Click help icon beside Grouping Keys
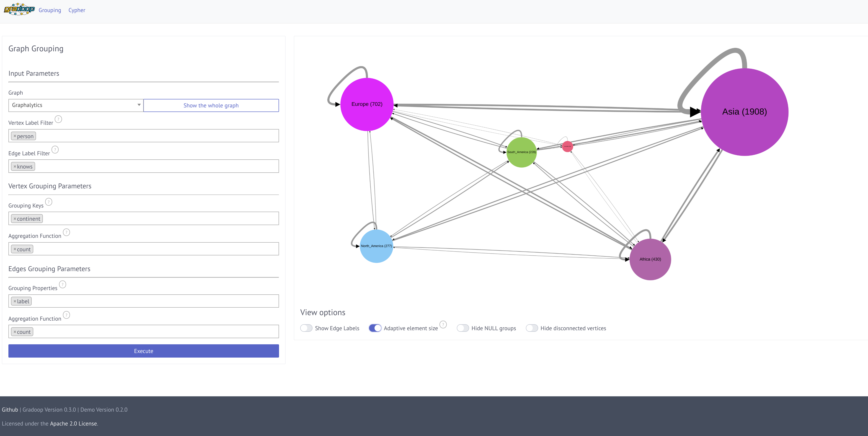868x436 pixels. (x=49, y=202)
